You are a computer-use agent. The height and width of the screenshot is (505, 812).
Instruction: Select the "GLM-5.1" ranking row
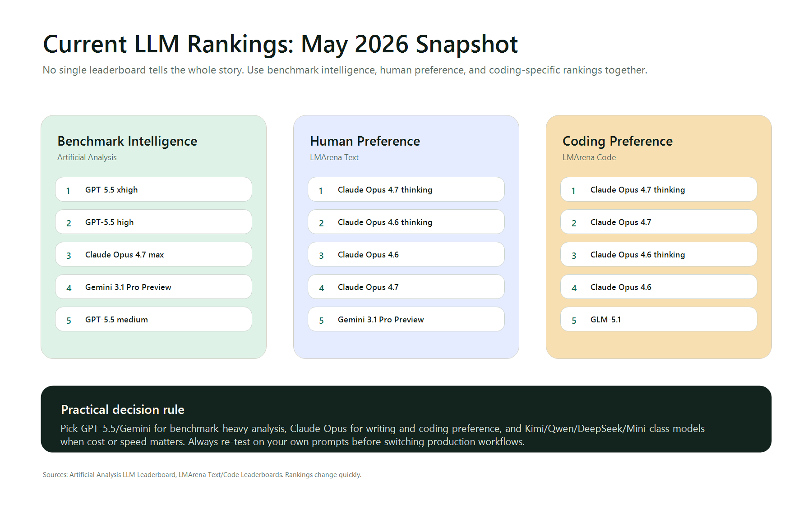(x=659, y=319)
